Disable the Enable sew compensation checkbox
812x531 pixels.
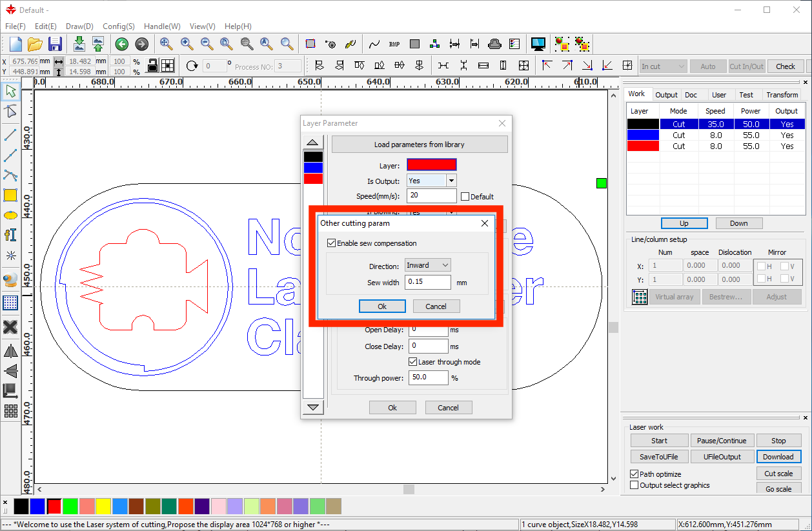[332, 243]
